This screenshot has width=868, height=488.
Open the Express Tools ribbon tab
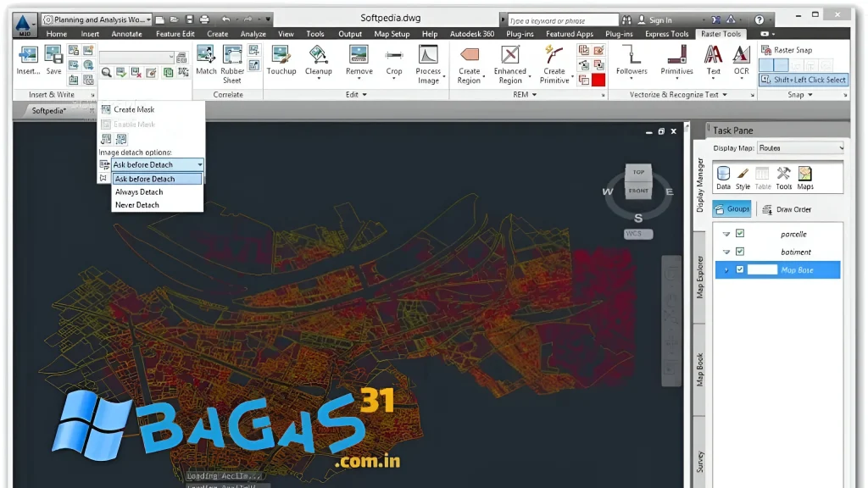[666, 34]
